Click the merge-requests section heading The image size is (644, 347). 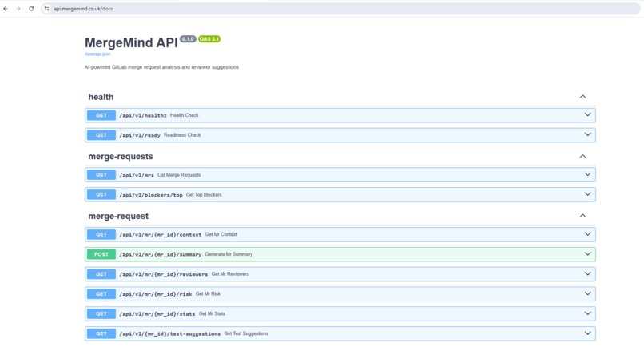(121, 156)
